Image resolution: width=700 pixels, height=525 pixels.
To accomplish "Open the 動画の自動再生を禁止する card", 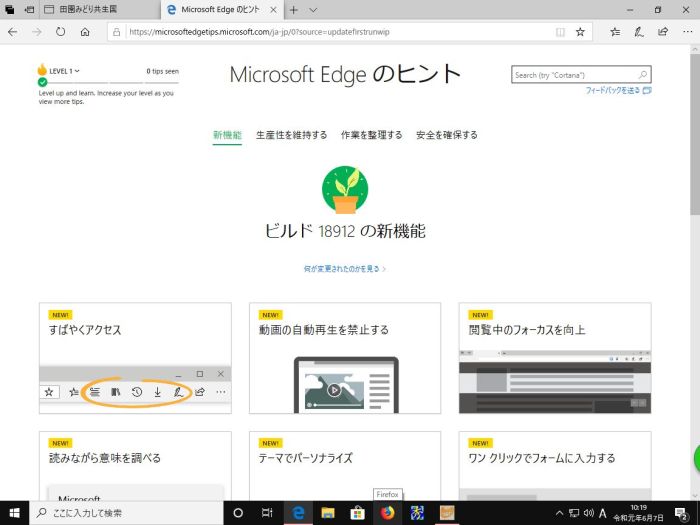I will [x=344, y=357].
